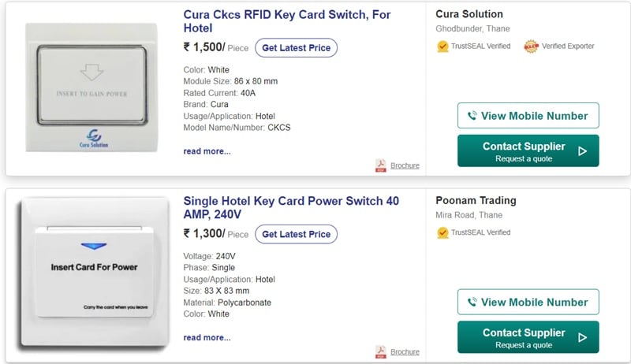Open the Cura Solution supplier name
Screen dimensions: 631x364
[x=469, y=14]
